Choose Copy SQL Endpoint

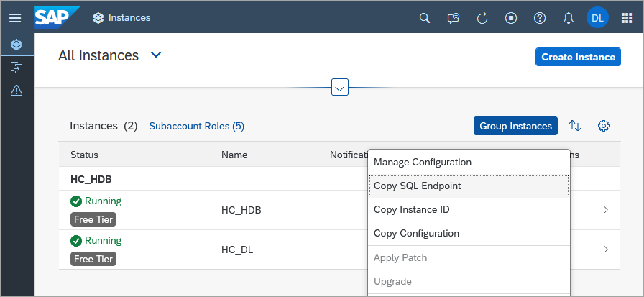tap(469, 186)
